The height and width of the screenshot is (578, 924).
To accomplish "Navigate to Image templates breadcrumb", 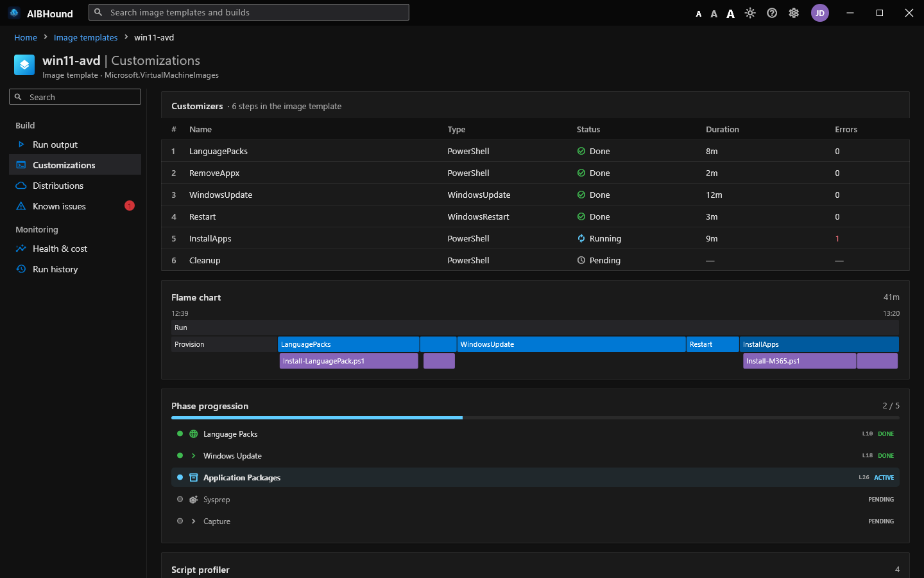I will point(86,37).
